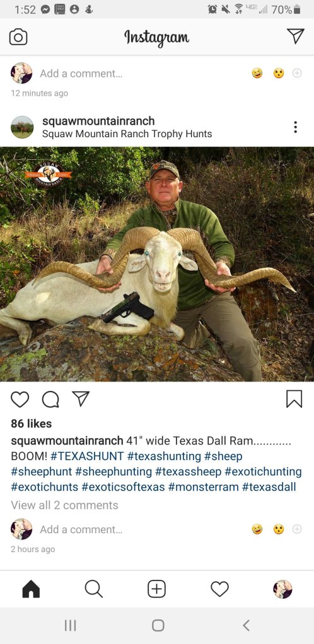Go to Home tab in bottom bar

[31, 589]
